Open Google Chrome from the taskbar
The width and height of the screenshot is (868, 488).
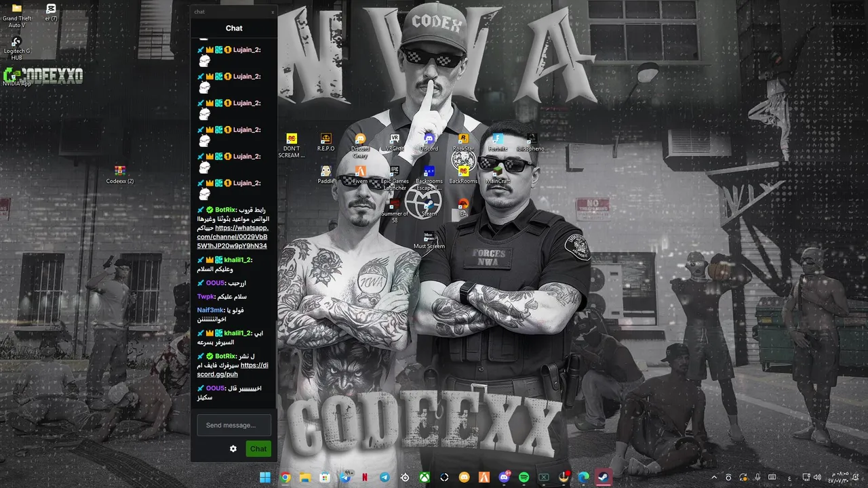[x=285, y=477]
